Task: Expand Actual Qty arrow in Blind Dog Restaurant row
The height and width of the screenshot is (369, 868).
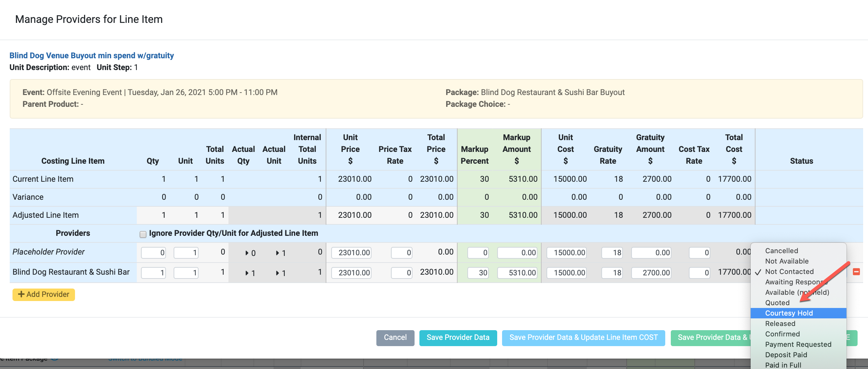Action: coord(247,273)
